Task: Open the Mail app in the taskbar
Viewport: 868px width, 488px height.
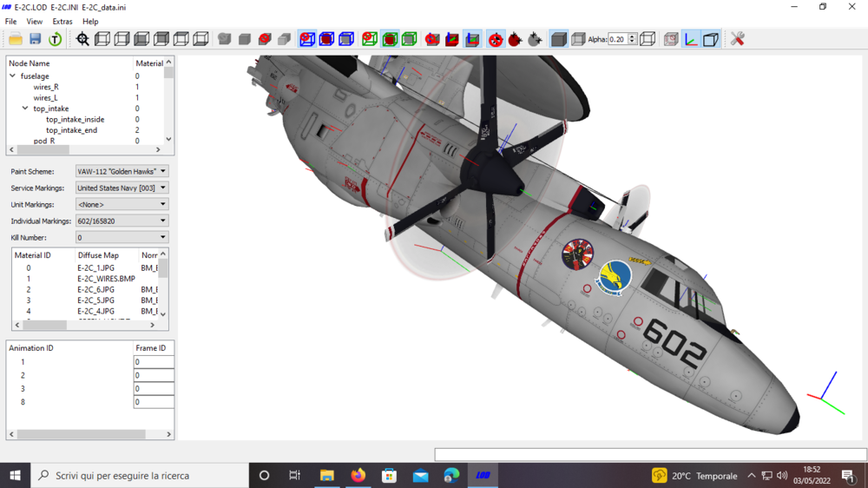Action: pos(421,475)
